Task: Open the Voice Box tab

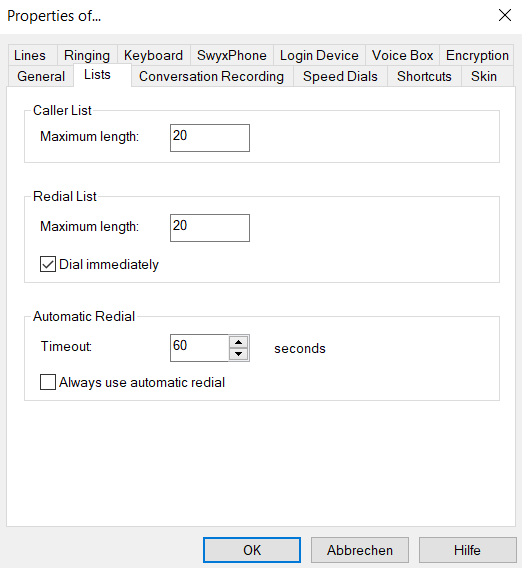Action: tap(402, 55)
